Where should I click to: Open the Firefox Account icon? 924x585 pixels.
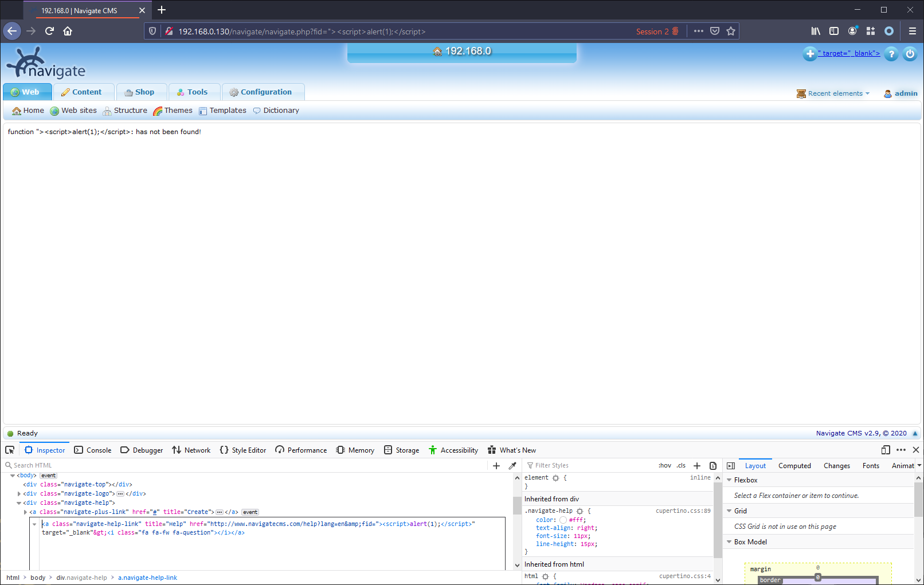852,31
